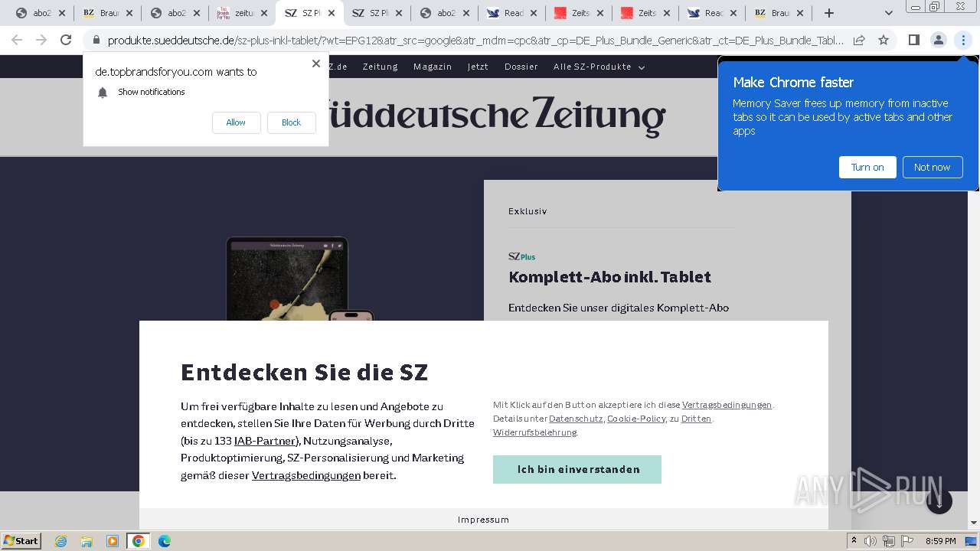This screenshot has width=980, height=551.
Task: Close the last BZ Braun tab
Action: [801, 13]
